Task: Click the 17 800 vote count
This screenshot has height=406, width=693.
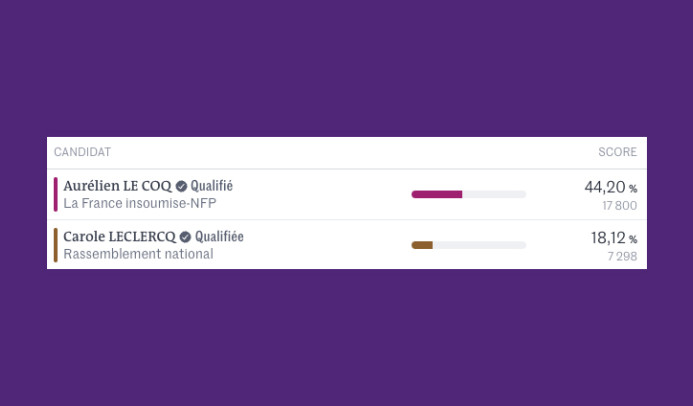Action: click(619, 206)
